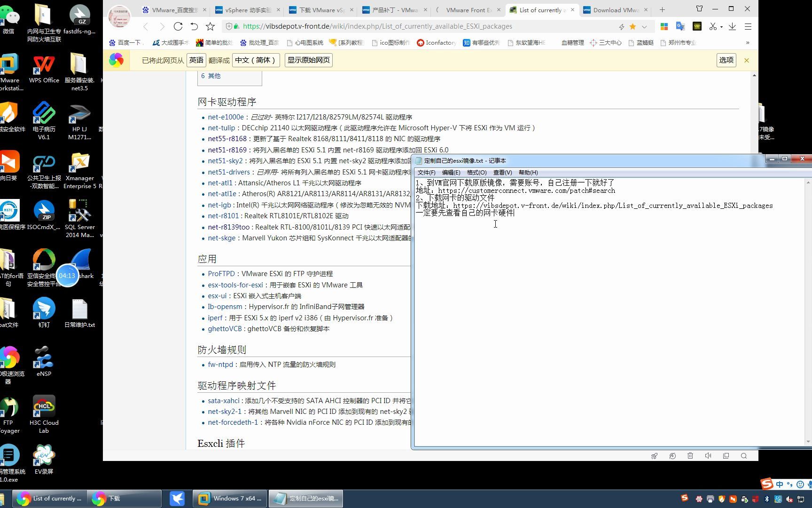Click the browser skin shirt icon

tap(699, 8)
